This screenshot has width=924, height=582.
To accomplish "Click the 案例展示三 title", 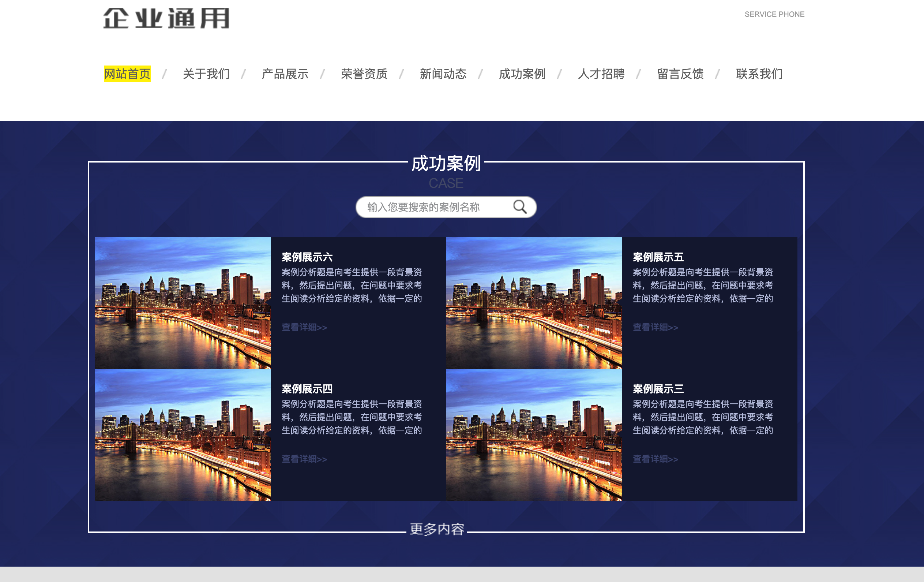I will (658, 388).
